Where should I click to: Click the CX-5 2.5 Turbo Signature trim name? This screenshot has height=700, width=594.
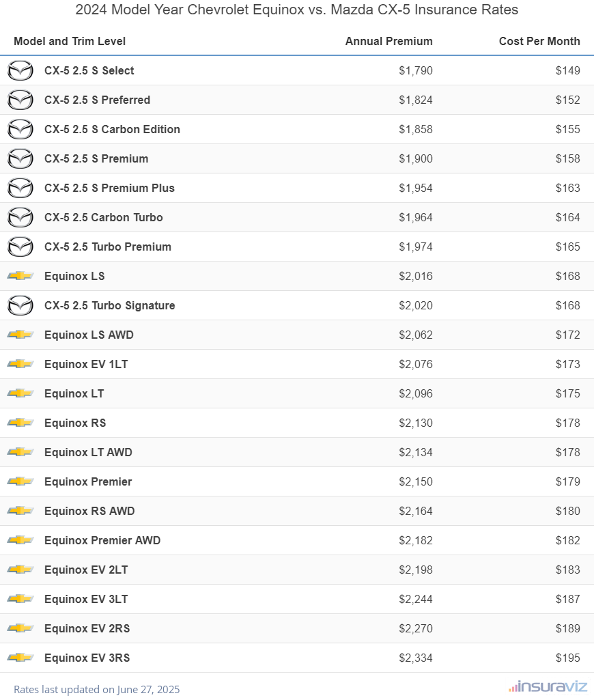(x=110, y=306)
